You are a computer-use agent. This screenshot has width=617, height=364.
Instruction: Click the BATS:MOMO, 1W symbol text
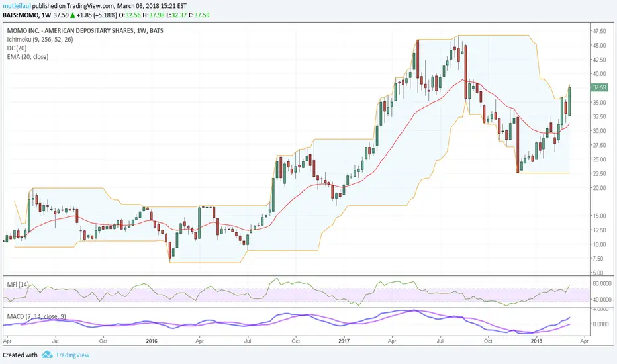pos(26,15)
